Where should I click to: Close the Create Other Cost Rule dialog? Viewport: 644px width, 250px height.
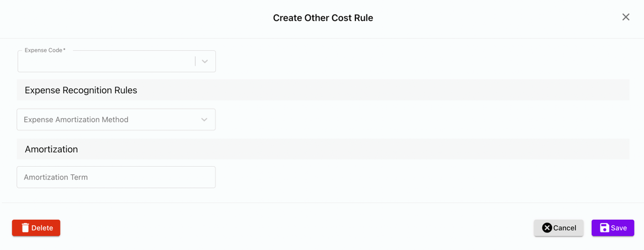coord(626,17)
